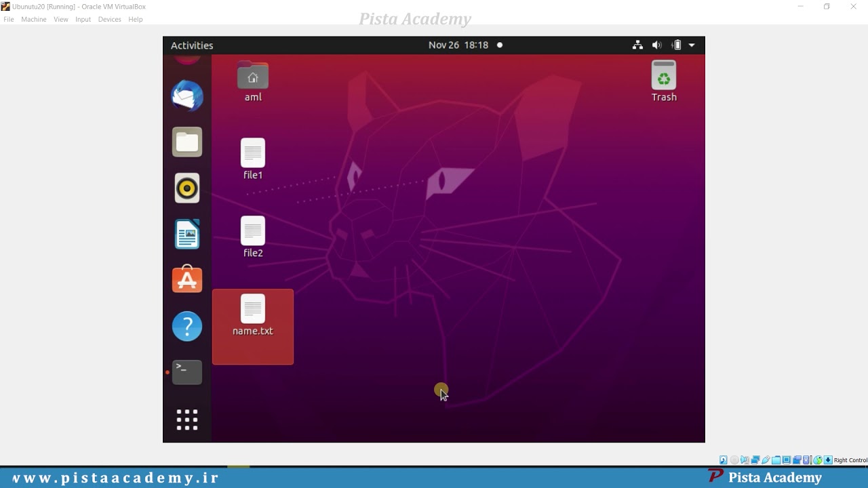Click the virtualization CPU status icon
The image size is (868, 488).
(807, 460)
